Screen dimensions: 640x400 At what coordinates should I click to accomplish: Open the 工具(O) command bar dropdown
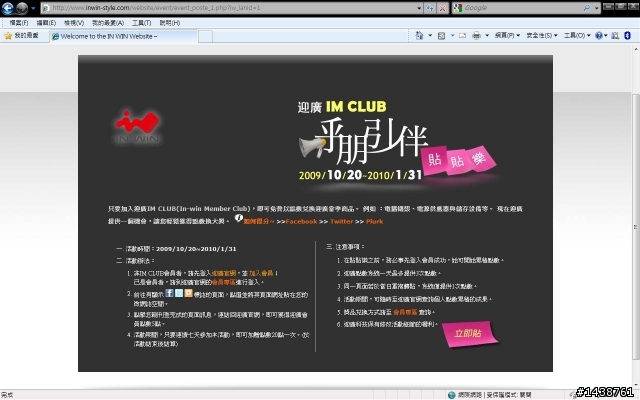coord(577,36)
